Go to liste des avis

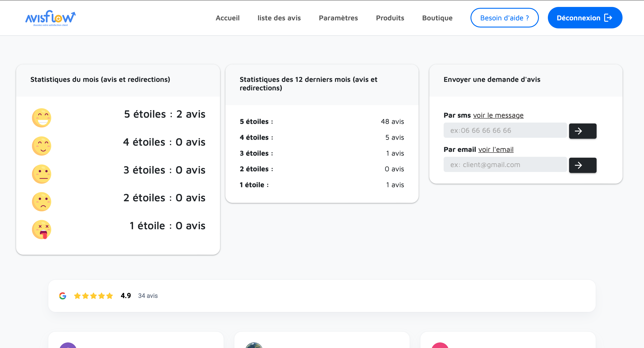279,18
